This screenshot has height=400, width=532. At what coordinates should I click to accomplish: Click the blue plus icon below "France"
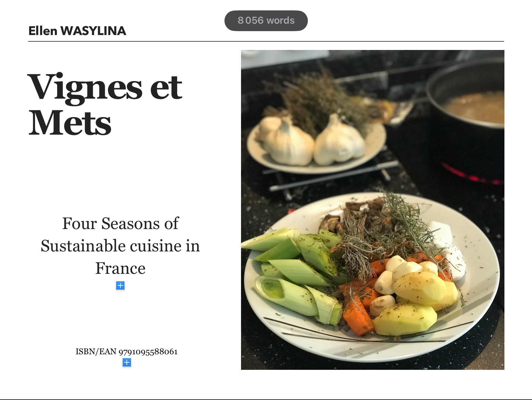point(120,285)
